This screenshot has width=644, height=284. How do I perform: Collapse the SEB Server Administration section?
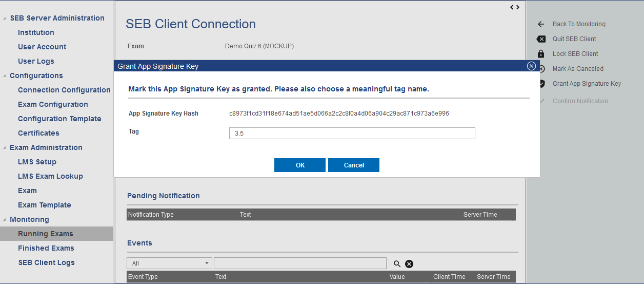pyautogui.click(x=5, y=18)
